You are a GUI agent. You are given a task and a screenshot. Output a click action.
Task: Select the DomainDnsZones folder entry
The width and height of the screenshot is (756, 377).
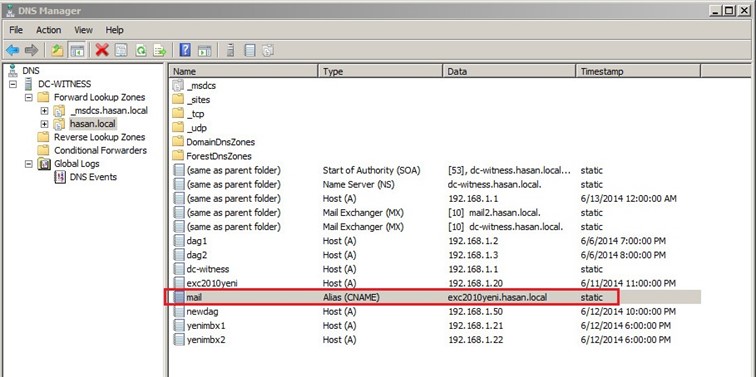pos(220,142)
